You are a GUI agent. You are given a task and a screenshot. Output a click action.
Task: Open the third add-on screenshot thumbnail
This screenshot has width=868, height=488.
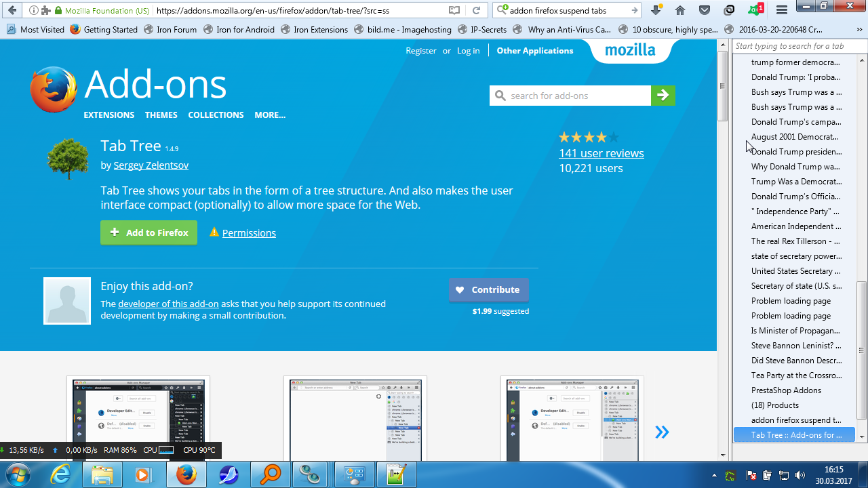(572, 419)
